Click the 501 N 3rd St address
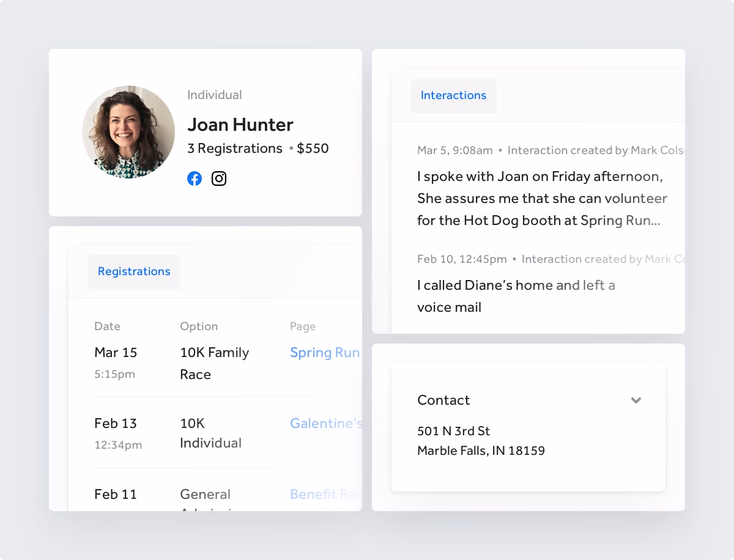 tap(453, 431)
